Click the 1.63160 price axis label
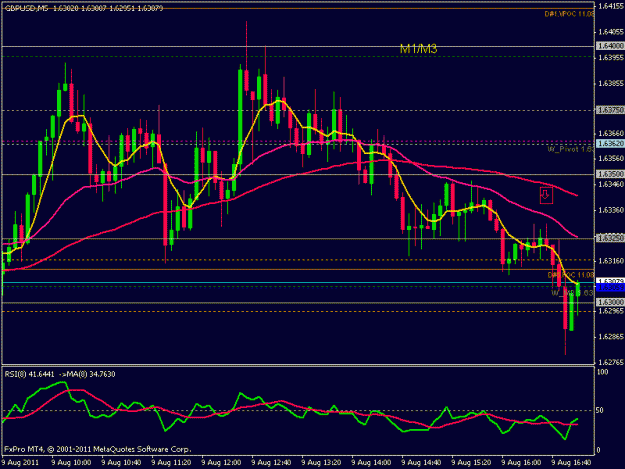Image resolution: width=625 pixels, height=469 pixels. tap(611, 261)
